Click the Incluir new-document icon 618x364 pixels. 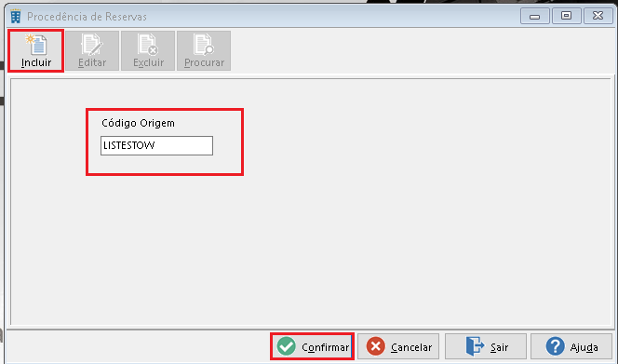(x=36, y=44)
